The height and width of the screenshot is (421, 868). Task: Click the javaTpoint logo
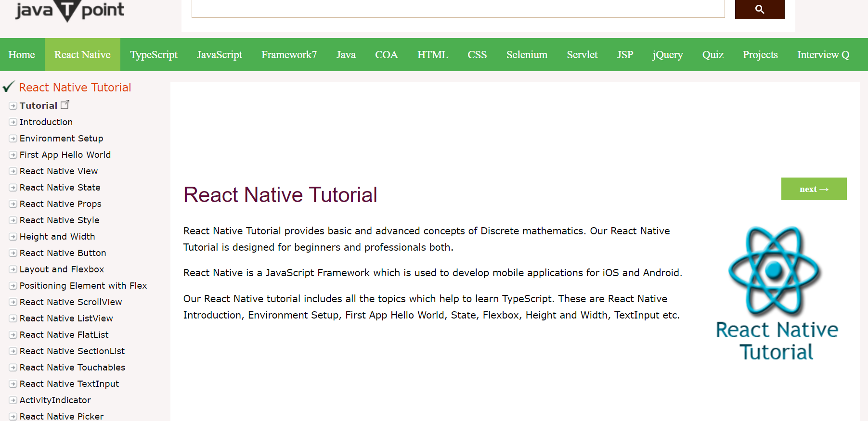[x=69, y=10]
